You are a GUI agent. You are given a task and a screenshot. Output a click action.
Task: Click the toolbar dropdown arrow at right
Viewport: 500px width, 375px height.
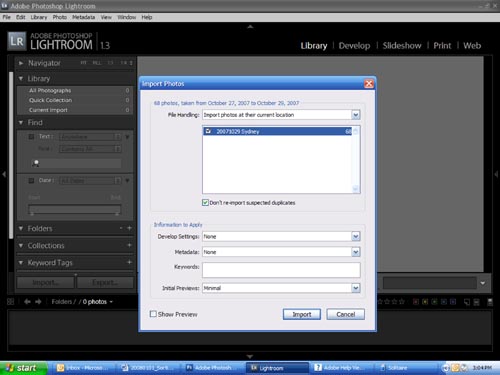(x=483, y=283)
